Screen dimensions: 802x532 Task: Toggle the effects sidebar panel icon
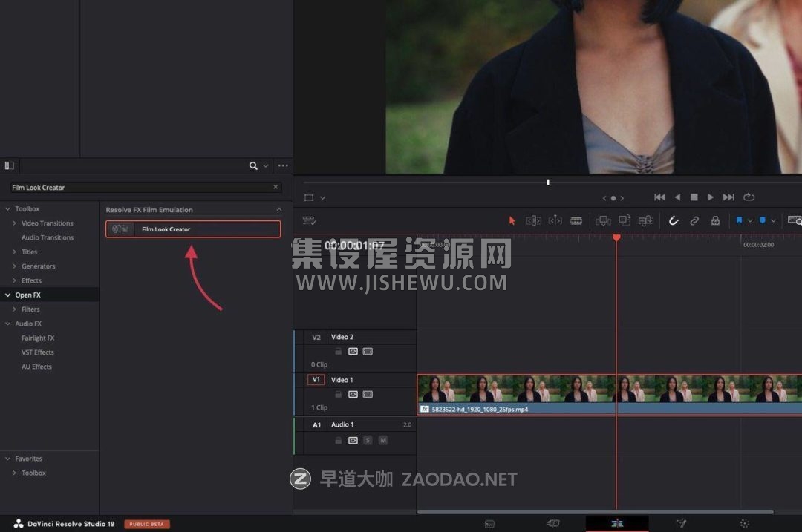(x=9, y=165)
